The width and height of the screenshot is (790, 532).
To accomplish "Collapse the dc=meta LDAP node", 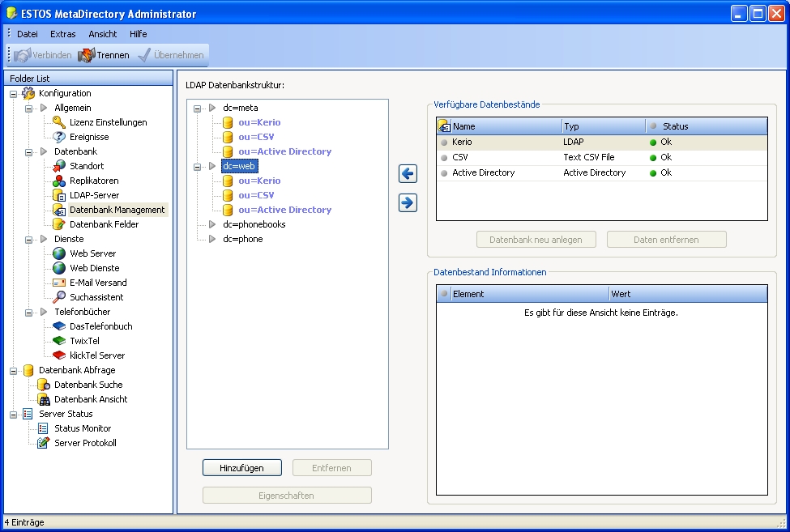I will pos(198,109).
